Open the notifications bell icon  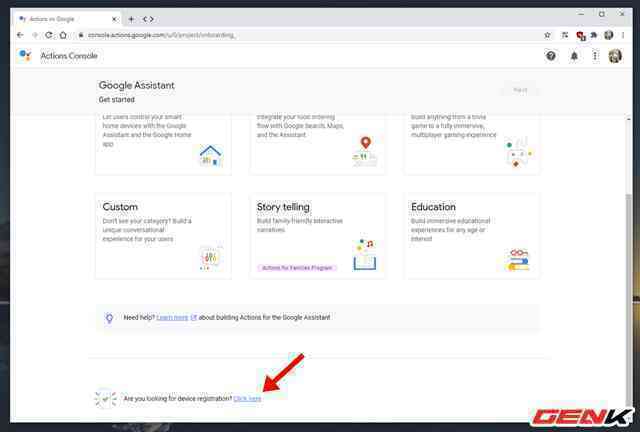coord(574,56)
